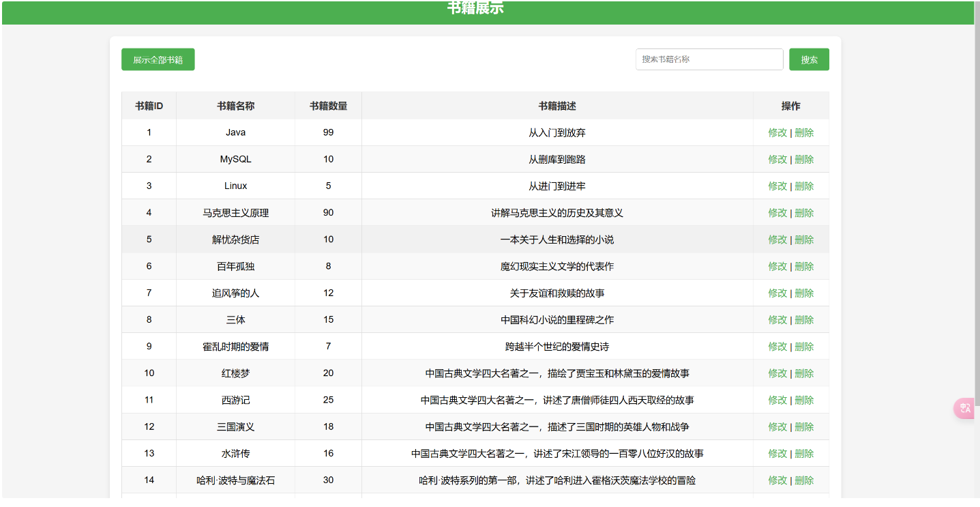Select the description 关于友谊和救赎的故事
Image resolution: width=980 pixels, height=507 pixels.
pos(557,293)
